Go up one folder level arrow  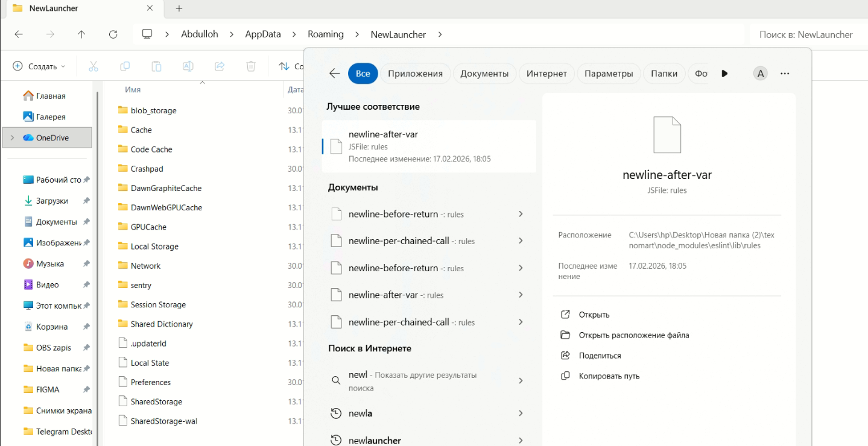81,34
